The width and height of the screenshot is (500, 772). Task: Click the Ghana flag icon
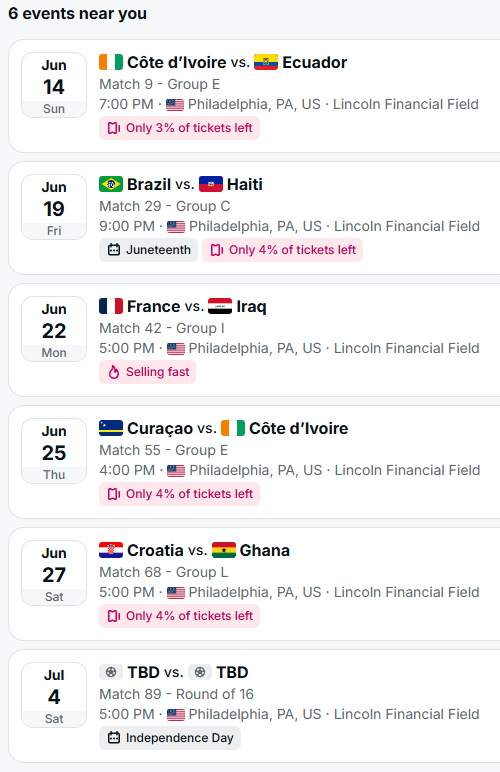point(223,550)
